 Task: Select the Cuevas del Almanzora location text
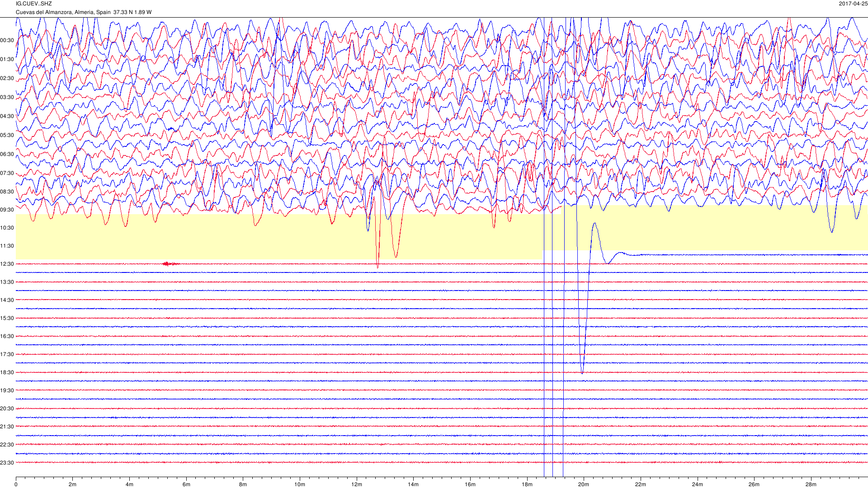pyautogui.click(x=84, y=12)
